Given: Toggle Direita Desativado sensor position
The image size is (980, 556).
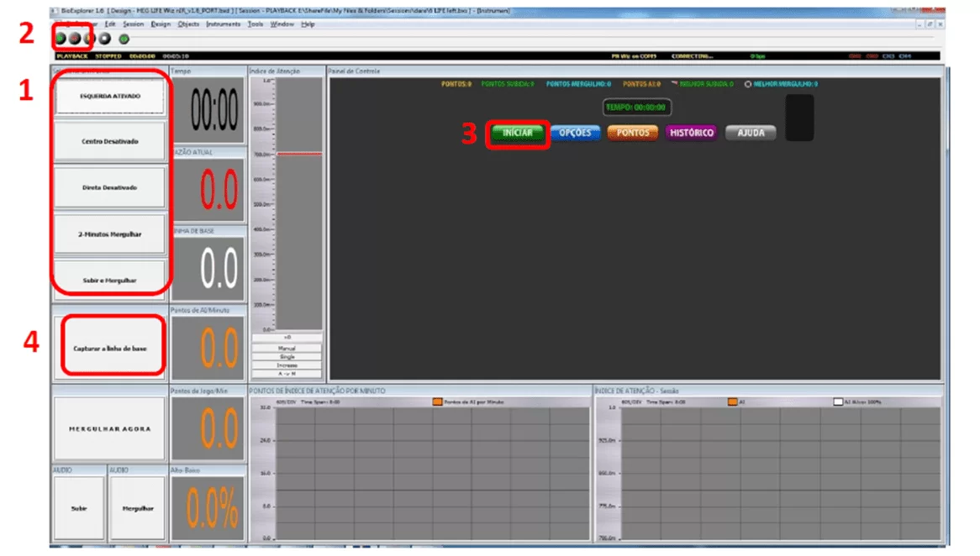Looking at the screenshot, I should click(x=110, y=187).
